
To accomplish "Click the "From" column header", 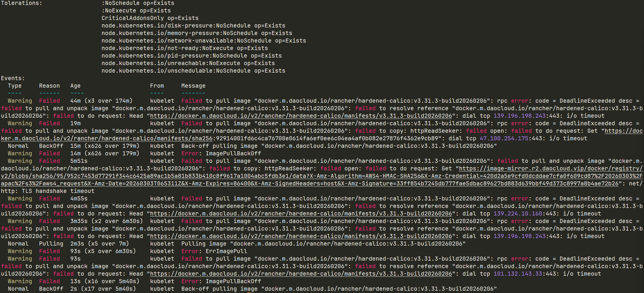I will point(157,86).
